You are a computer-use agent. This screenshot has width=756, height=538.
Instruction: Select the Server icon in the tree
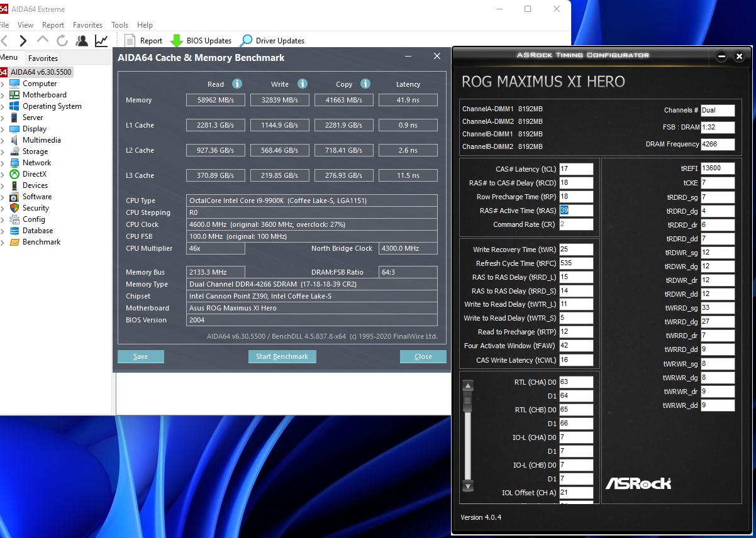click(x=14, y=118)
